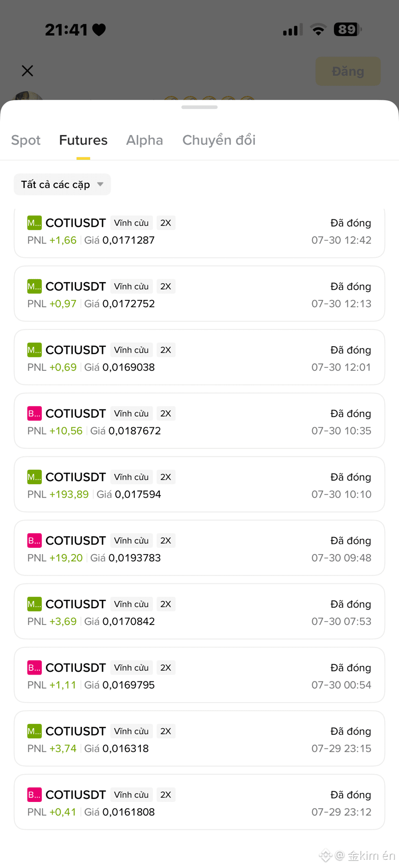Tap the green M badge on 10:10 trade
Image resolution: width=399 pixels, height=868 pixels.
click(x=34, y=477)
